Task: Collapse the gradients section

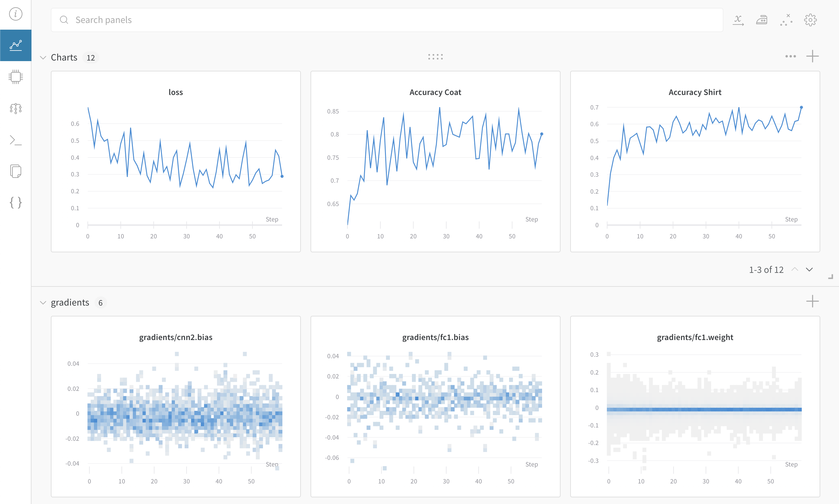Action: point(43,302)
